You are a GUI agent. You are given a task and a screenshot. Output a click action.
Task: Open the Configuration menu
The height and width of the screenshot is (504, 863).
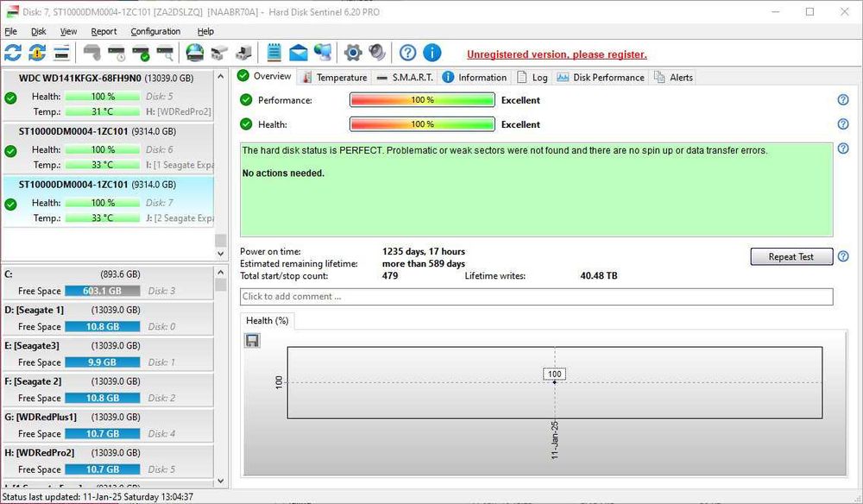click(x=155, y=31)
